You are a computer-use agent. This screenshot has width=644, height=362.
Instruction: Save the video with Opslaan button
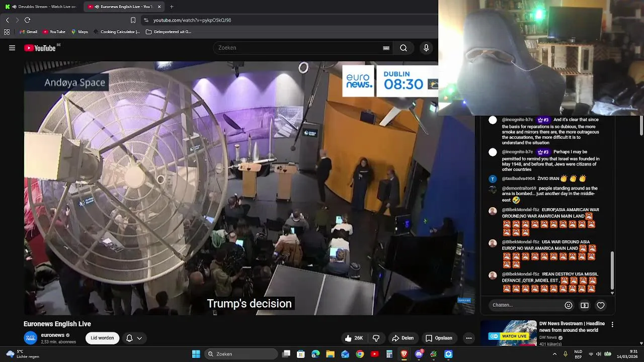point(439,338)
